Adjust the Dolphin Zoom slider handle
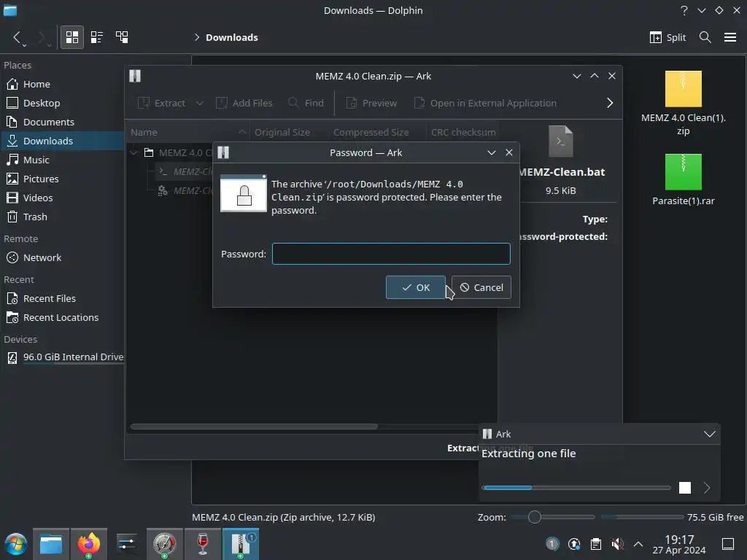The height and width of the screenshot is (560, 747). 535,517
